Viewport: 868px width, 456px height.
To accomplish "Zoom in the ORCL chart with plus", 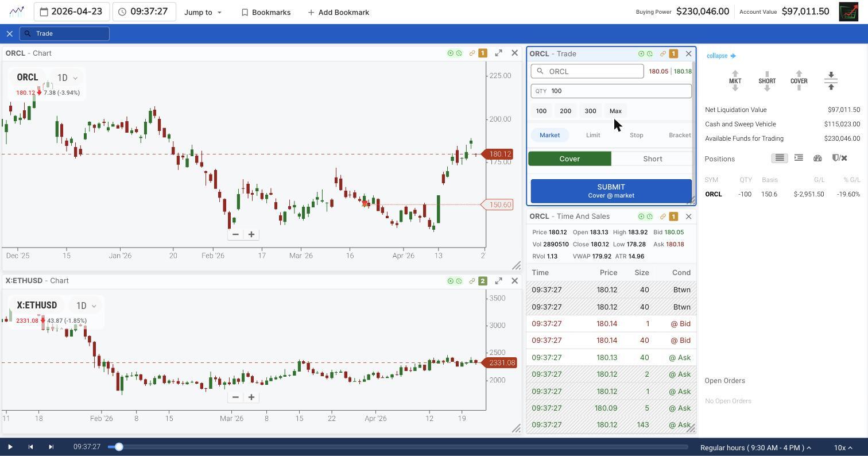I will tap(251, 234).
